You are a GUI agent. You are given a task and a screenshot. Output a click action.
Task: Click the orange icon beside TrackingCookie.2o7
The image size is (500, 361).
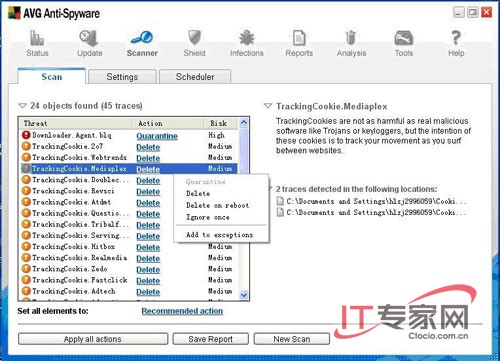pyautogui.click(x=26, y=146)
